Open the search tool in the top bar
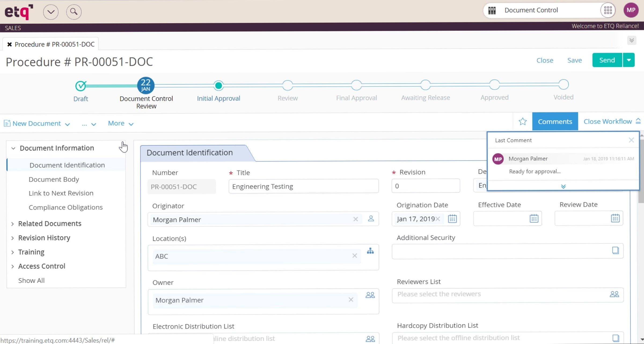 pyautogui.click(x=74, y=12)
